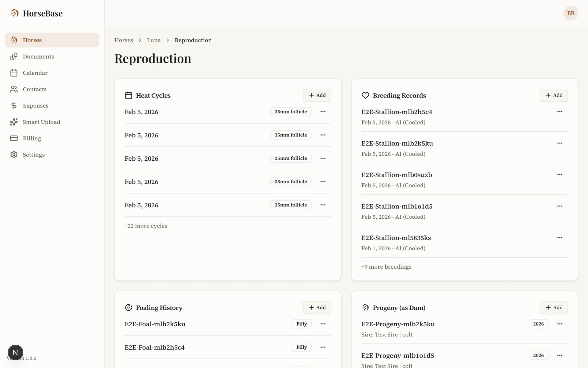Image resolution: width=588 pixels, height=368 pixels.
Task: Go to Contacts via people icon
Action: 14,89
